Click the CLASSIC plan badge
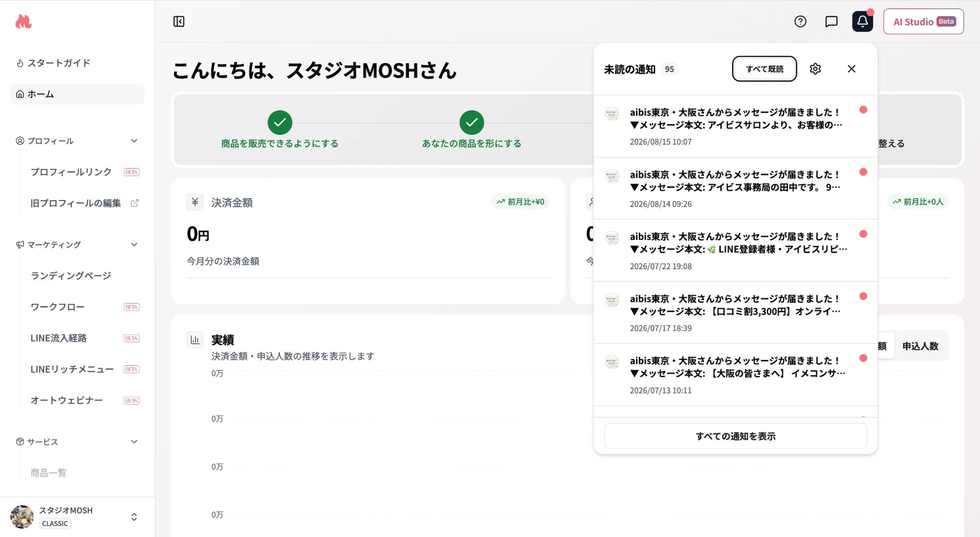The image size is (980, 537). tap(55, 524)
